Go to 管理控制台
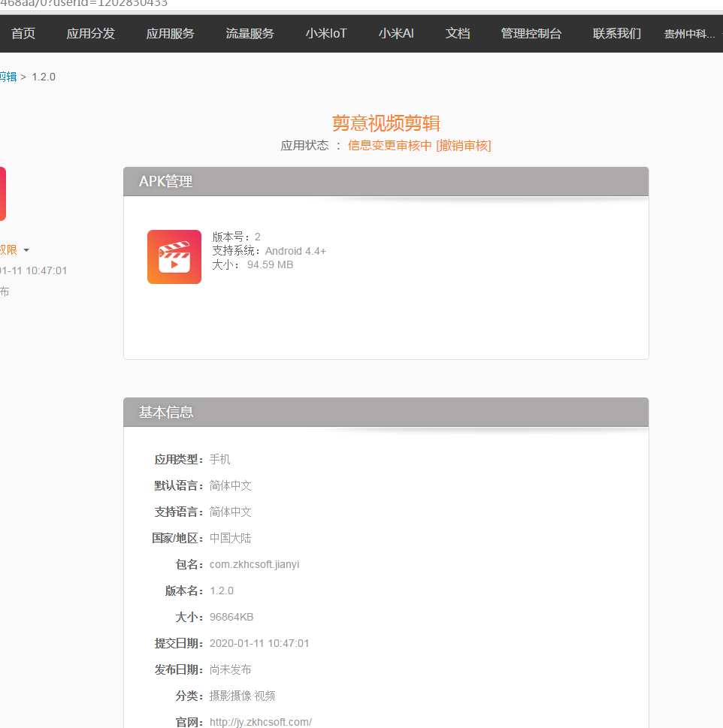 tap(531, 33)
